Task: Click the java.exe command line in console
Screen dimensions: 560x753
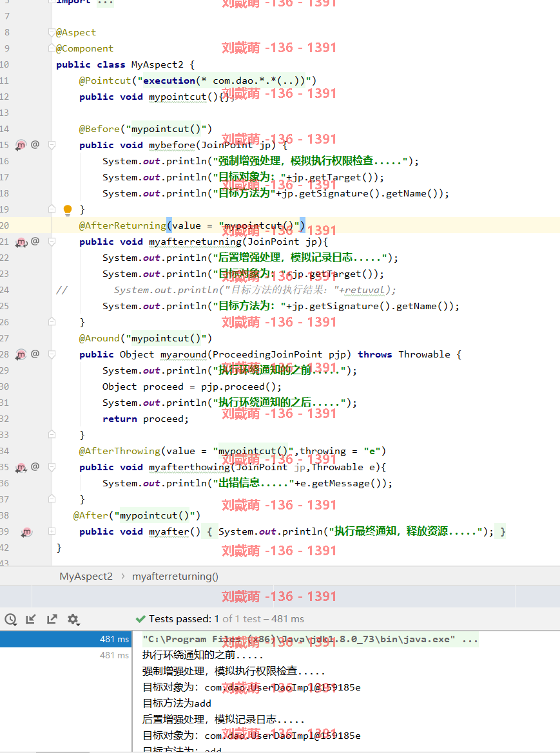Action: (310, 639)
